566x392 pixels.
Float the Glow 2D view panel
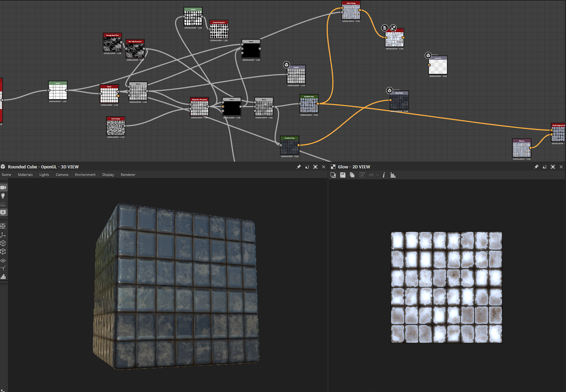544,167
